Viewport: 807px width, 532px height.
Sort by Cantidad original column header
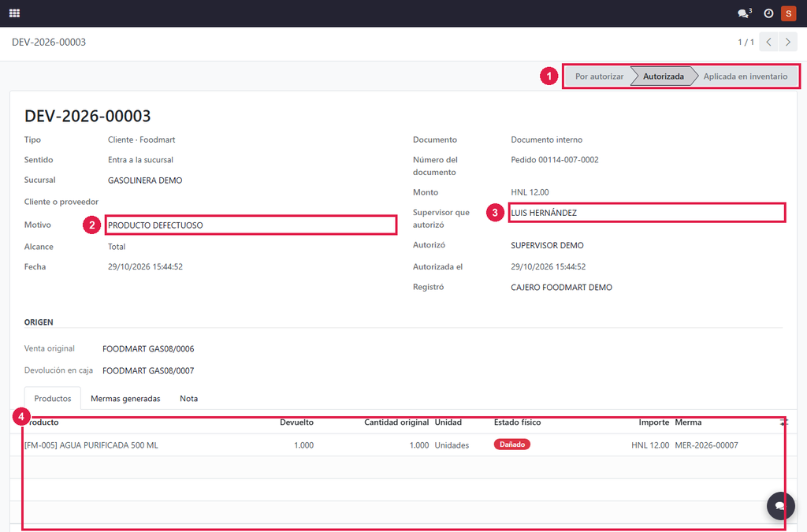coord(396,422)
